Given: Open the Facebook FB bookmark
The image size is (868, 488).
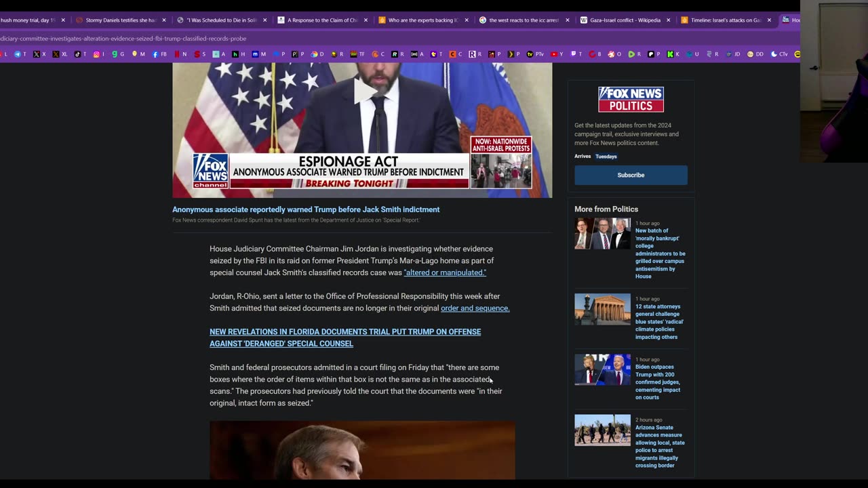Looking at the screenshot, I should tap(159, 54).
